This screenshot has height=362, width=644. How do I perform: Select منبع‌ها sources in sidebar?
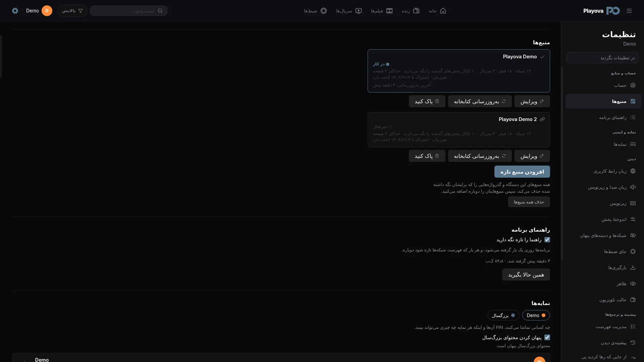click(x=603, y=101)
